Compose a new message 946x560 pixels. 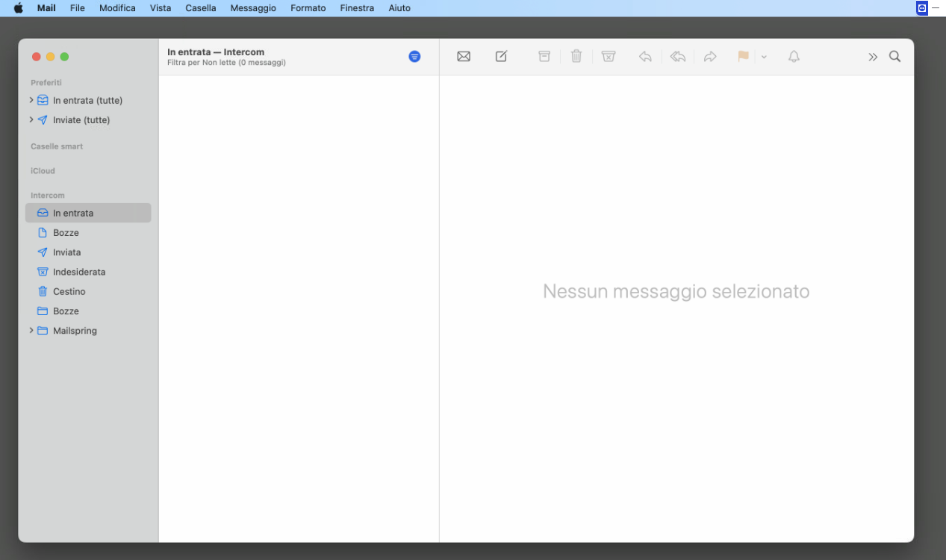501,57
